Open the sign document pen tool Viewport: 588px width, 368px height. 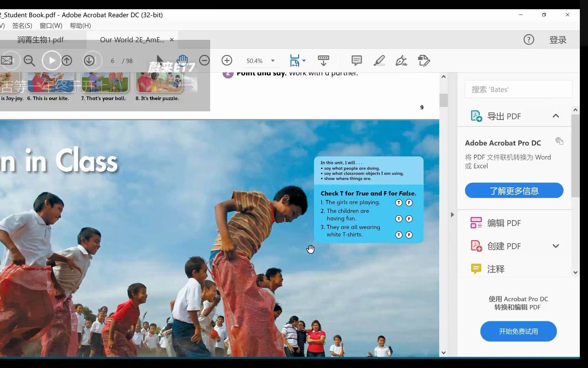pyautogui.click(x=402, y=61)
